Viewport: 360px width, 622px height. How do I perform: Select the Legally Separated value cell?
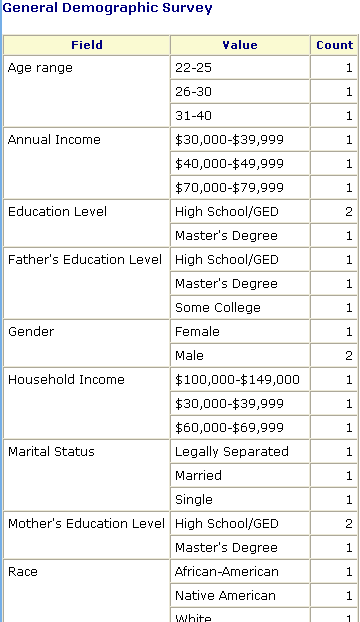point(240,451)
